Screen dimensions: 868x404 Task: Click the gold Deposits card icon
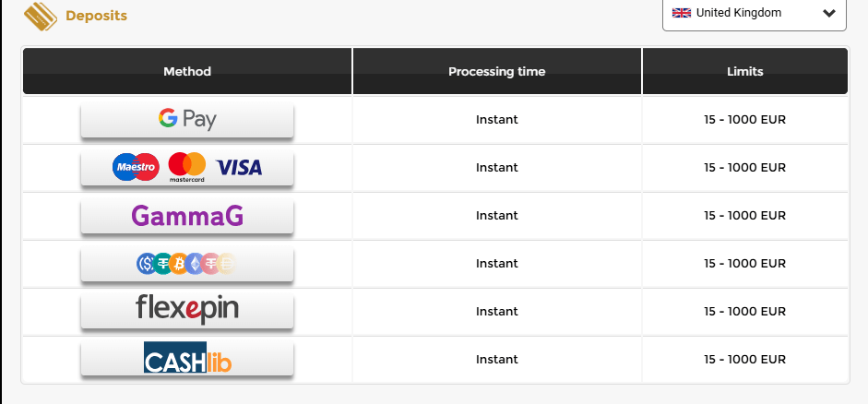tap(41, 16)
